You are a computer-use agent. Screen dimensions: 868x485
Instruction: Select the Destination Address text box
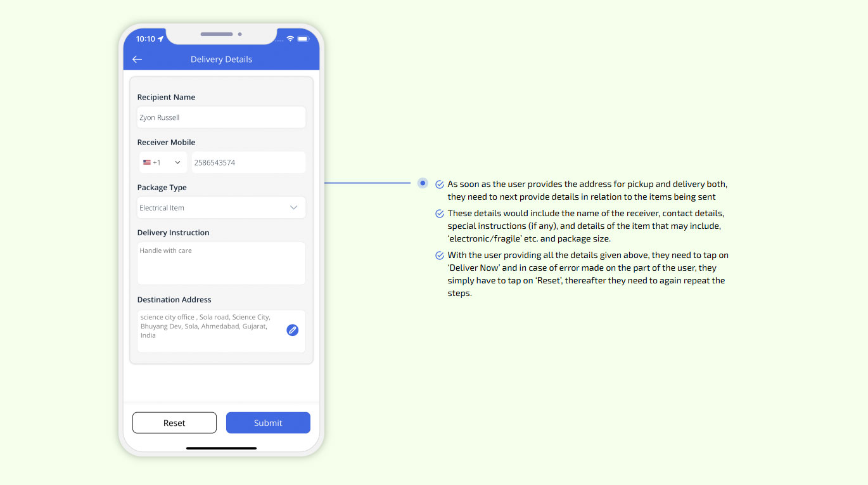tap(209, 330)
